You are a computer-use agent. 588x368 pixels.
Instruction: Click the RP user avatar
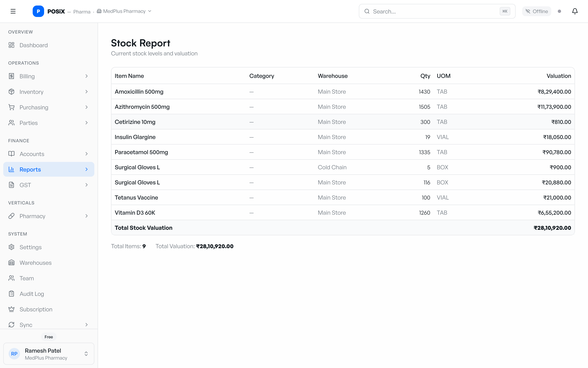pos(14,354)
